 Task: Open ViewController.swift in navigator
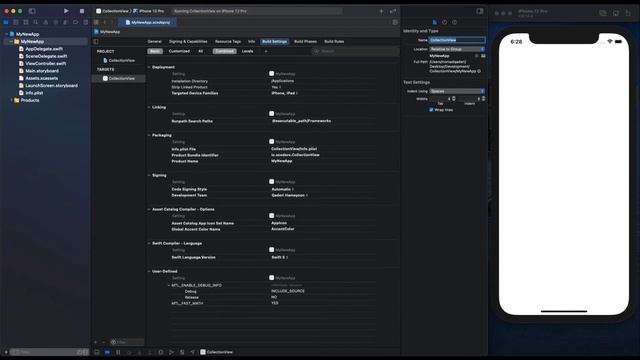pos(45,64)
